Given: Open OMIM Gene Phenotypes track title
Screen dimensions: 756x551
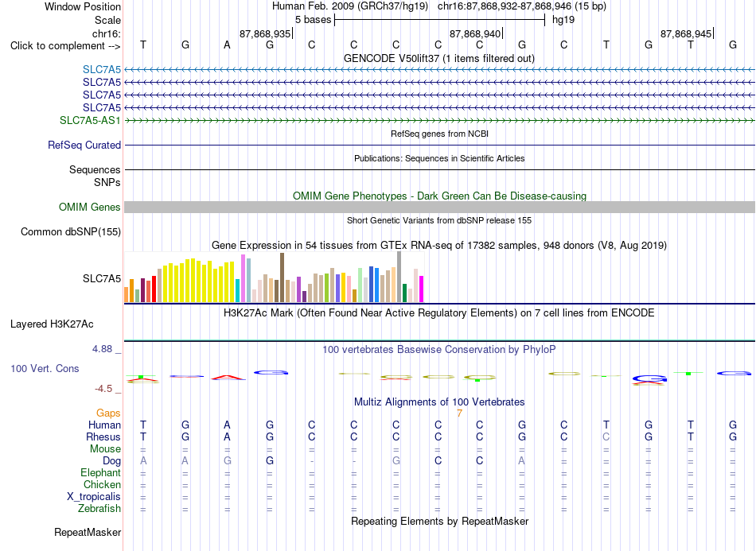Looking at the screenshot, I should 439,196.
